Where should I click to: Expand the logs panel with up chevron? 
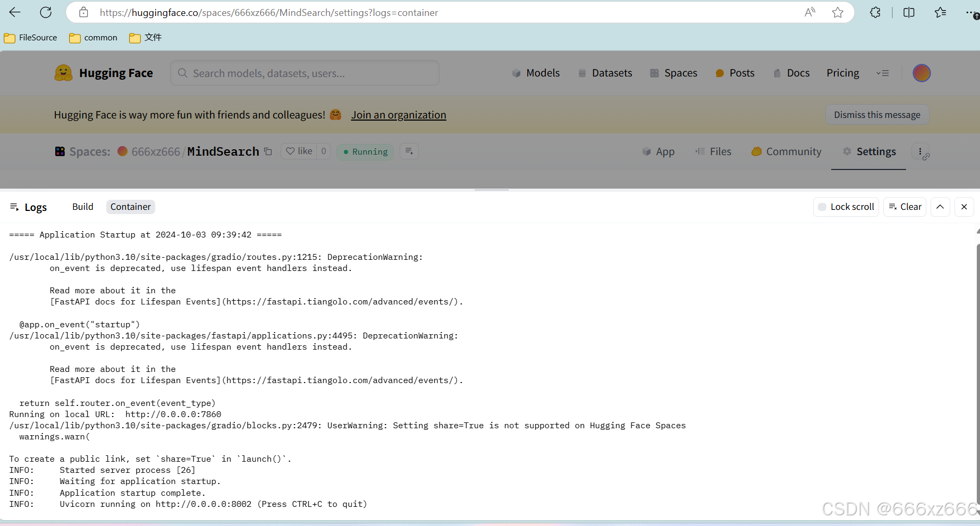point(940,207)
